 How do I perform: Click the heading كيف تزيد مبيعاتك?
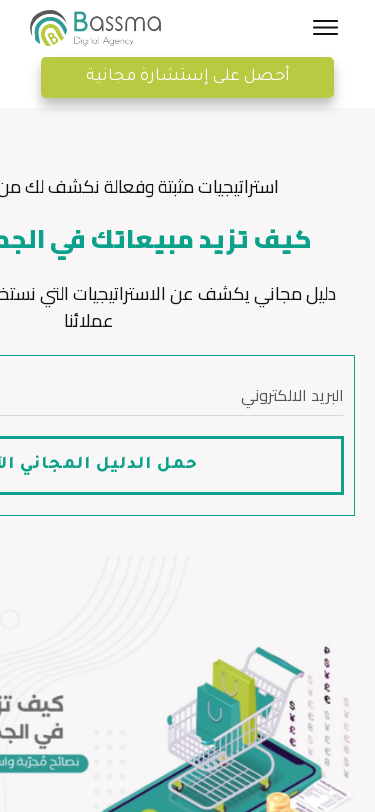(155, 241)
